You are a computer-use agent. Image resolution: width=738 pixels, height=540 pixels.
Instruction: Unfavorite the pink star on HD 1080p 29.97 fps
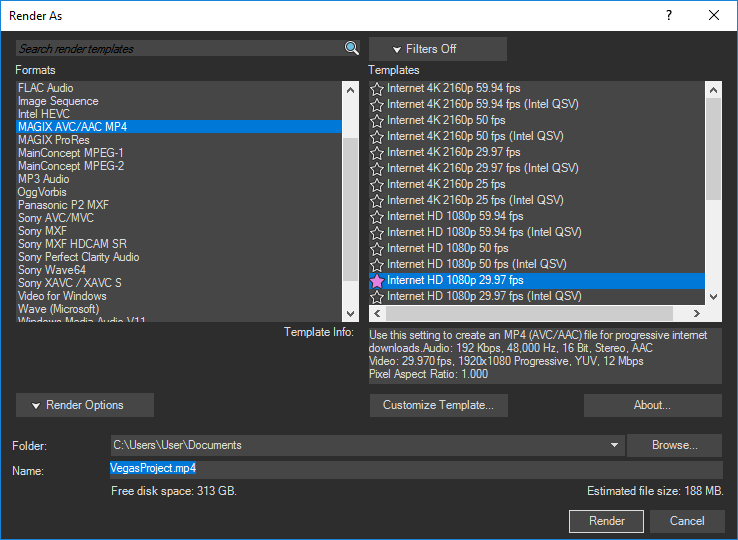click(377, 281)
